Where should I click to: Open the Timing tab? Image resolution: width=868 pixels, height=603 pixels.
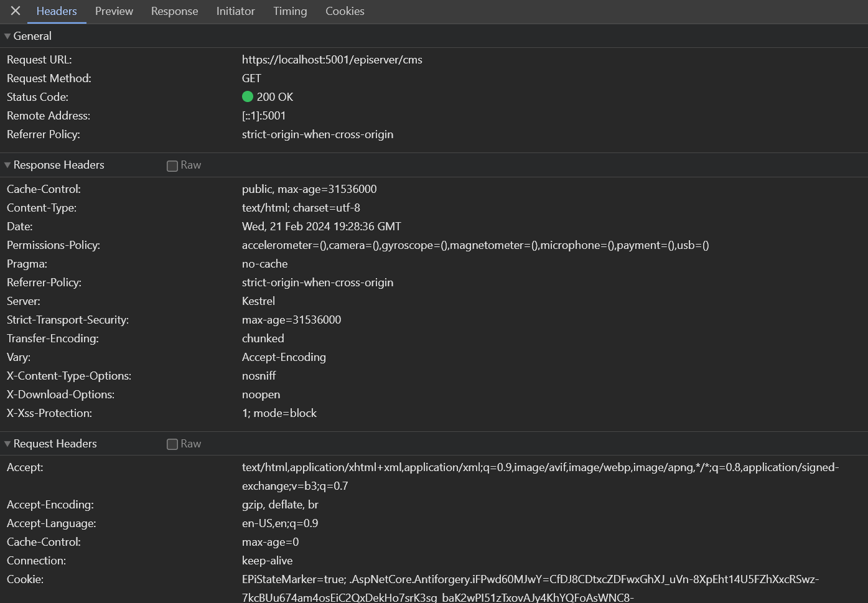coord(290,11)
